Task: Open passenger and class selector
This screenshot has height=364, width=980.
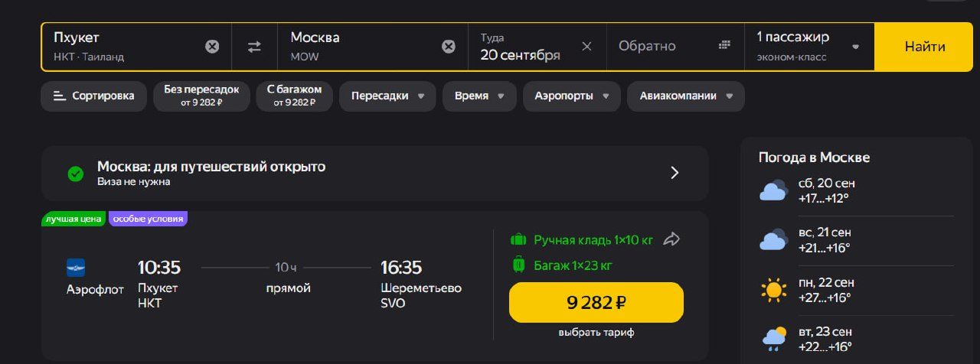Action: click(808, 46)
